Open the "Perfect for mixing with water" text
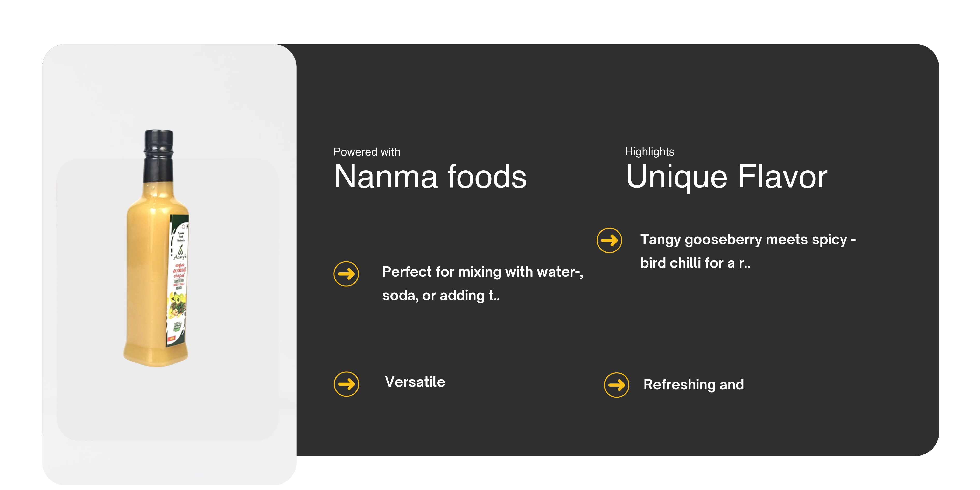 click(x=482, y=272)
